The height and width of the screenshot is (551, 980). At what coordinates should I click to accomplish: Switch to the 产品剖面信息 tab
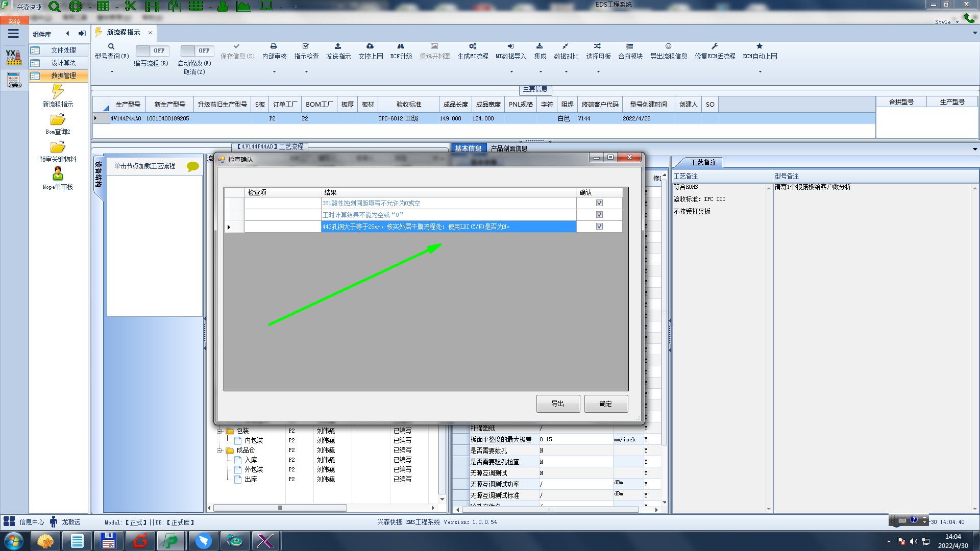[509, 148]
